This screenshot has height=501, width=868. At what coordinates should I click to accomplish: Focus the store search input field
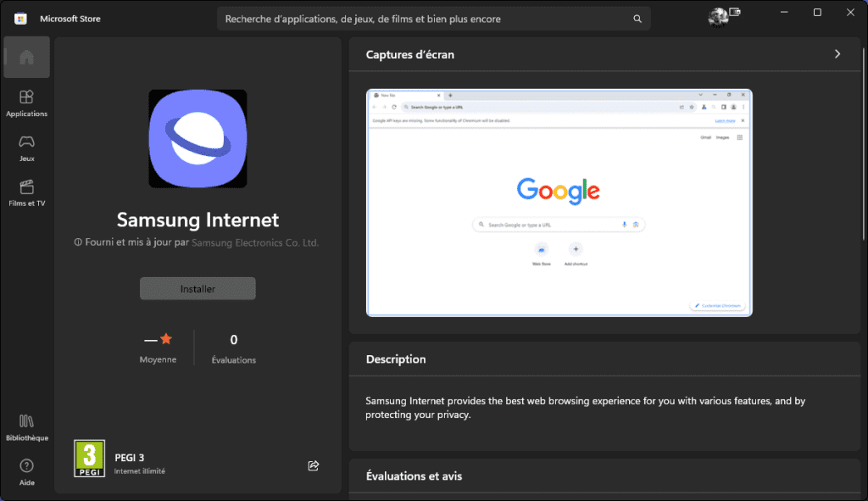[433, 19]
